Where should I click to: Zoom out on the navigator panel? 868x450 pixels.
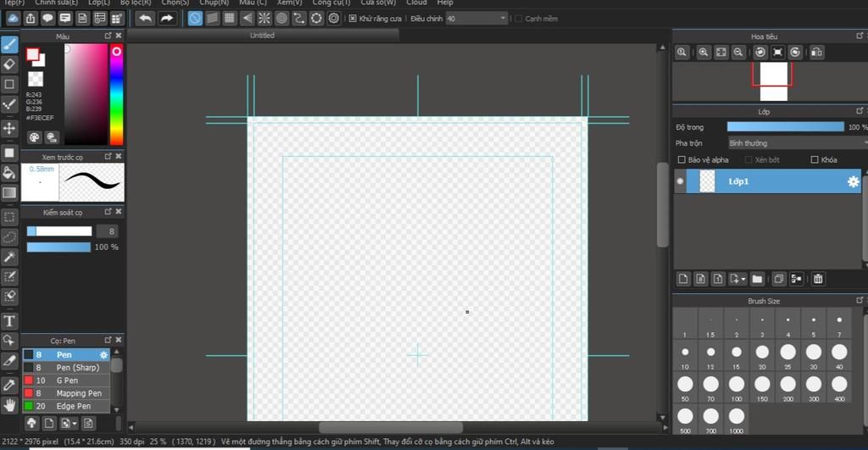(x=738, y=52)
